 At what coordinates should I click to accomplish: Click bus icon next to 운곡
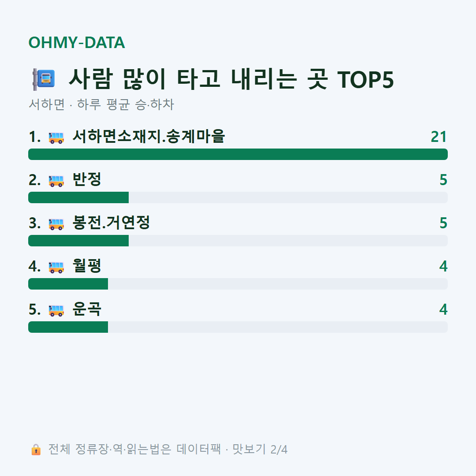(x=56, y=310)
